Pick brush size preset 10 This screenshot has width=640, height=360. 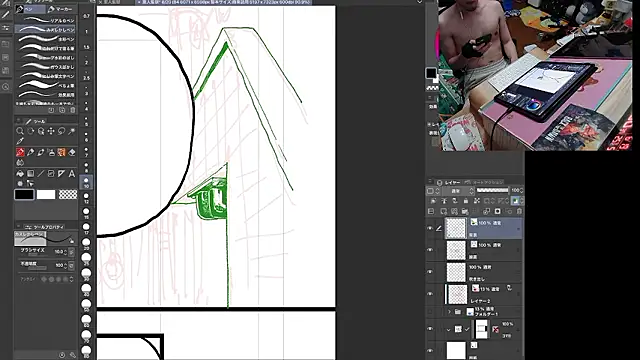86,182
